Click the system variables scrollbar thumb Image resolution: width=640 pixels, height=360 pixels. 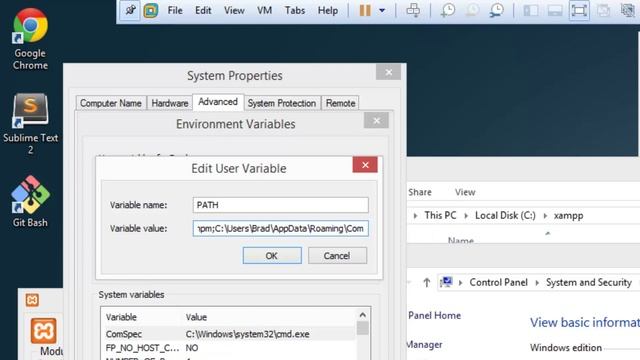click(x=362, y=328)
